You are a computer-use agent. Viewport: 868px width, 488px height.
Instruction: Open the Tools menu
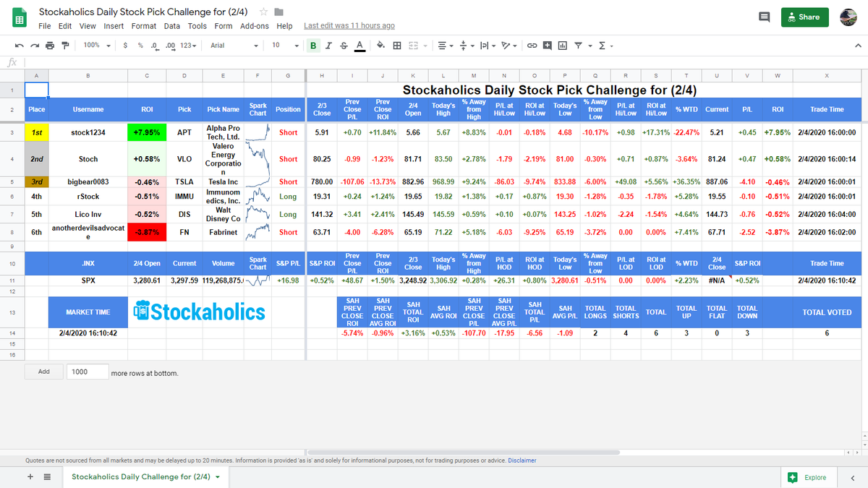[x=197, y=26]
